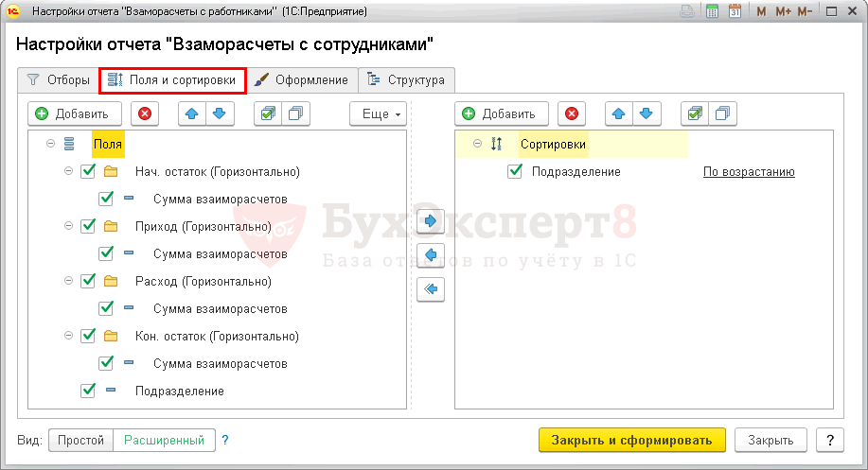868x470 pixels.
Task: Go to the Структура tab
Action: [x=407, y=80]
